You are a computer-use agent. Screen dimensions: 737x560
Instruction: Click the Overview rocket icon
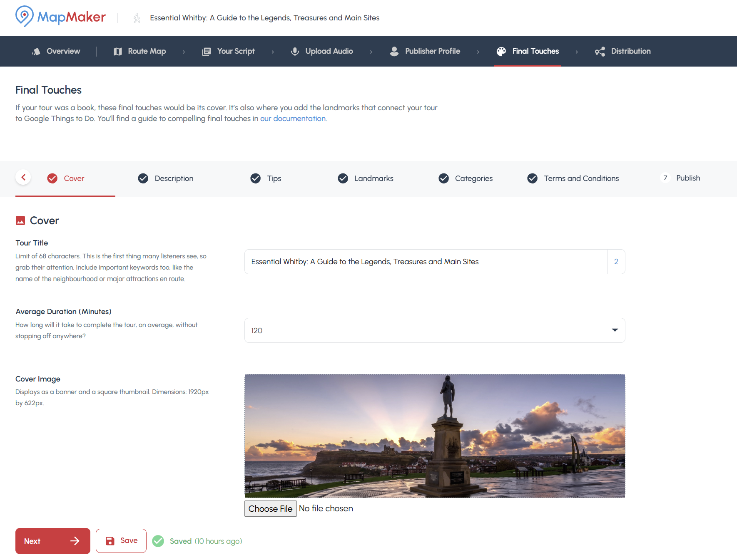[36, 51]
